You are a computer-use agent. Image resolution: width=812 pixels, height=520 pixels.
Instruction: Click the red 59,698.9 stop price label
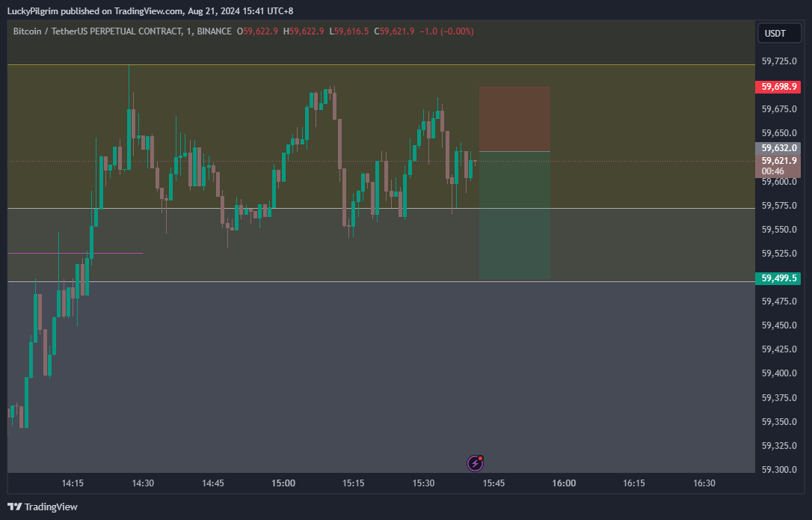coord(778,87)
